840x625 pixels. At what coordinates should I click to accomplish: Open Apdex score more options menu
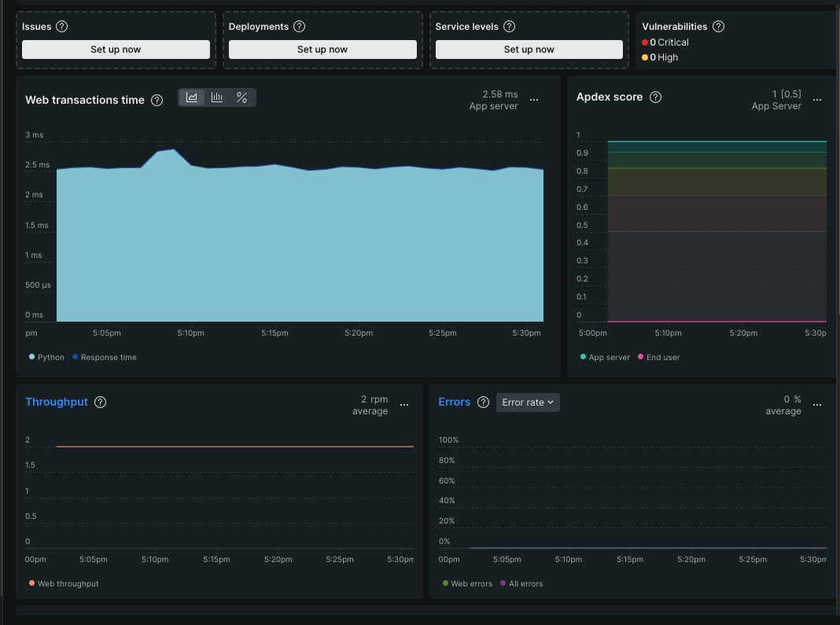817,100
